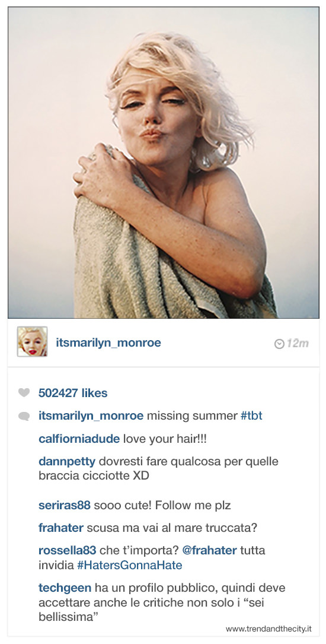Open techgeen commenter profile
326x644 pixels.
[65, 588]
